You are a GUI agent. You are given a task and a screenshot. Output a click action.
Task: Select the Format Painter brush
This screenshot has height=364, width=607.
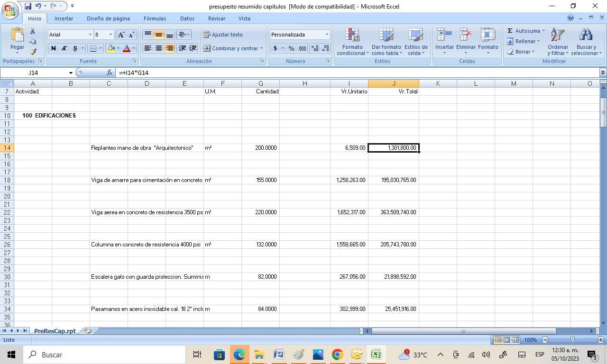coord(33,52)
